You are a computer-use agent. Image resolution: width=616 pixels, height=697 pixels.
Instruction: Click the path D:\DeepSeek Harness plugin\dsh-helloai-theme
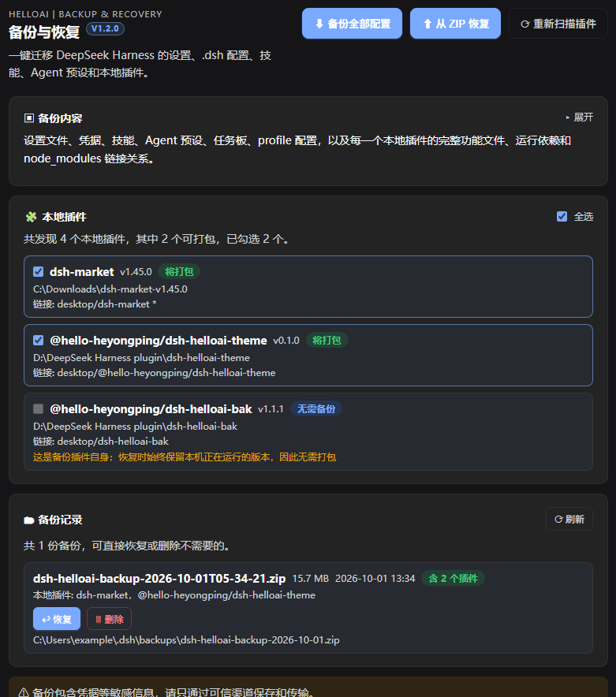pyautogui.click(x=141, y=358)
